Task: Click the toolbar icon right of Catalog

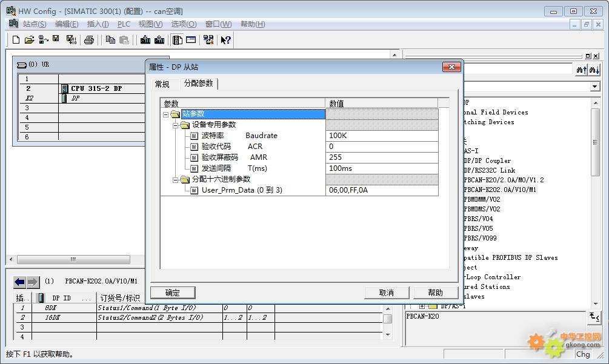Action: click(191, 39)
